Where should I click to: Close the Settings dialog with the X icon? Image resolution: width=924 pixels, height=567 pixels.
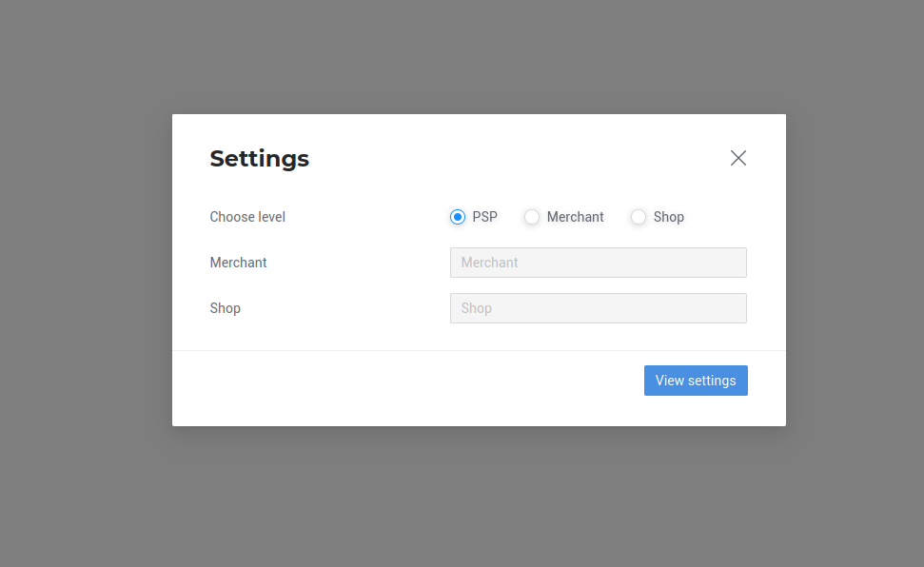[738, 158]
